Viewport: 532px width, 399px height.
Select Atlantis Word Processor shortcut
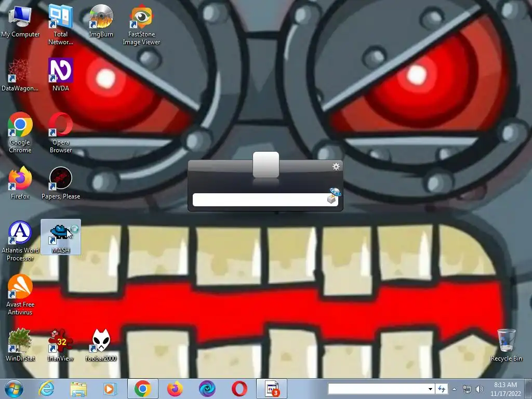(20, 240)
